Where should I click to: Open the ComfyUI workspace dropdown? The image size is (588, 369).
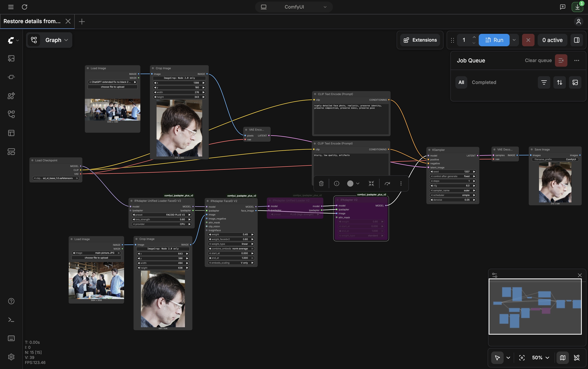294,7
